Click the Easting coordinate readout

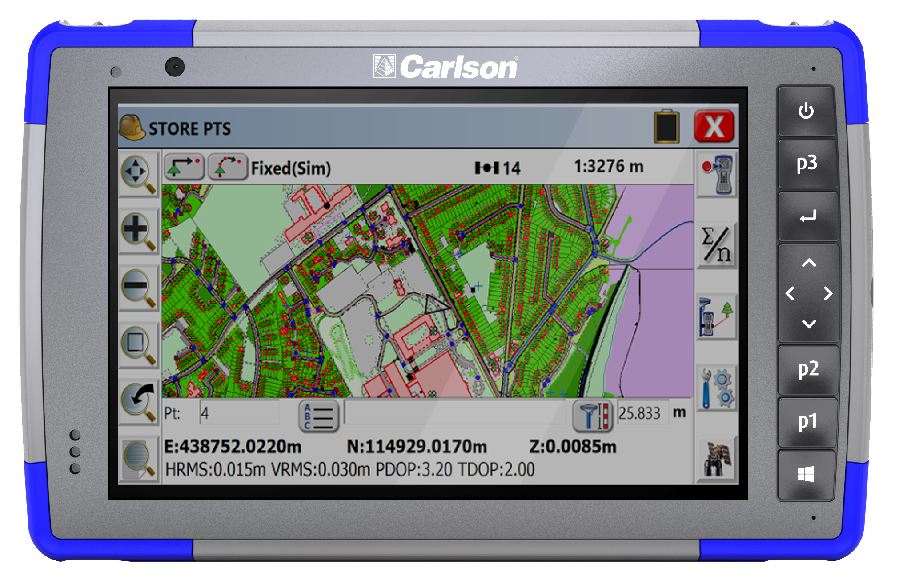233,446
